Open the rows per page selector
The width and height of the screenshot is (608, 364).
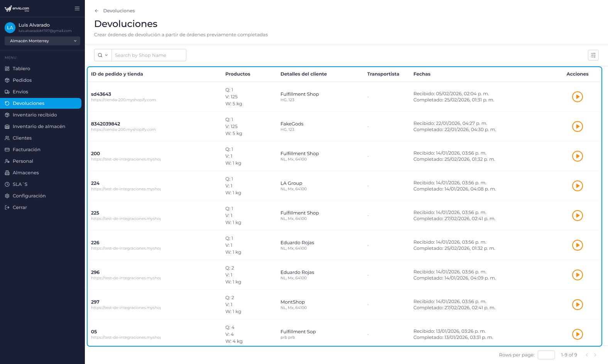(546, 355)
